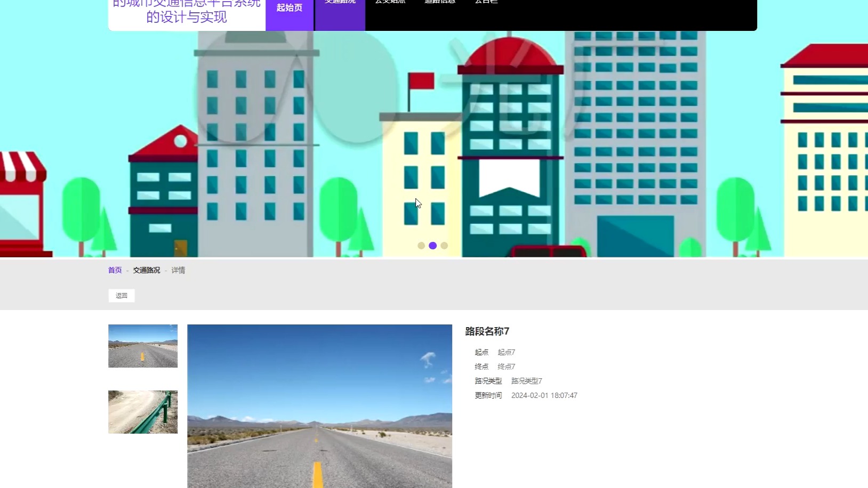Select the desert highway thumbnail

143,346
